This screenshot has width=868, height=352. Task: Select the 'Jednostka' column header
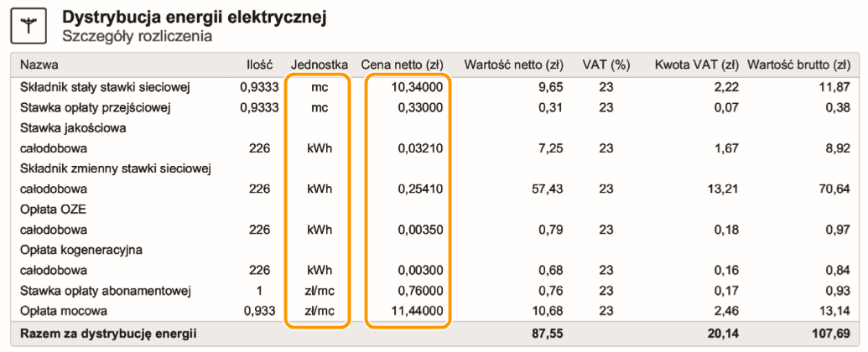click(x=319, y=65)
